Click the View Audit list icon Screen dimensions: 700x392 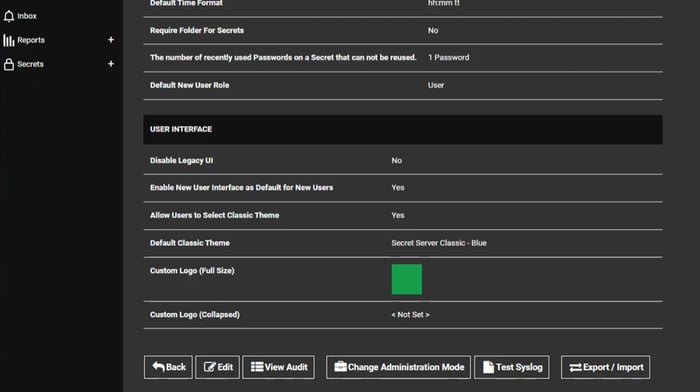pyautogui.click(x=257, y=367)
